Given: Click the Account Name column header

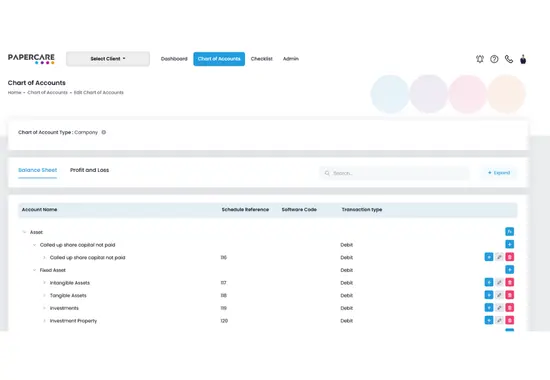Looking at the screenshot, I should click(39, 210).
